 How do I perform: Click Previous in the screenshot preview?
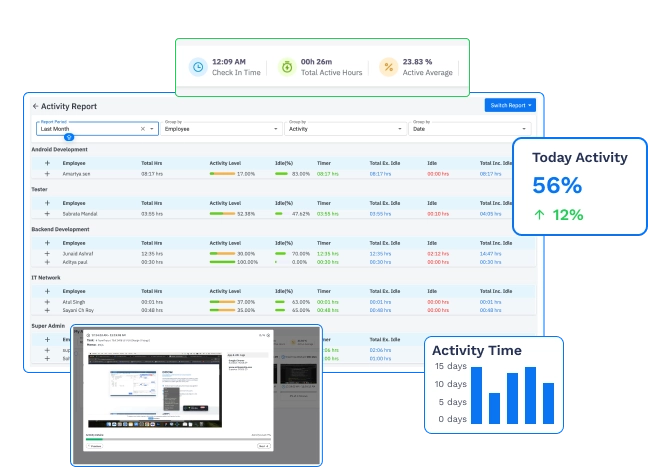point(96,446)
